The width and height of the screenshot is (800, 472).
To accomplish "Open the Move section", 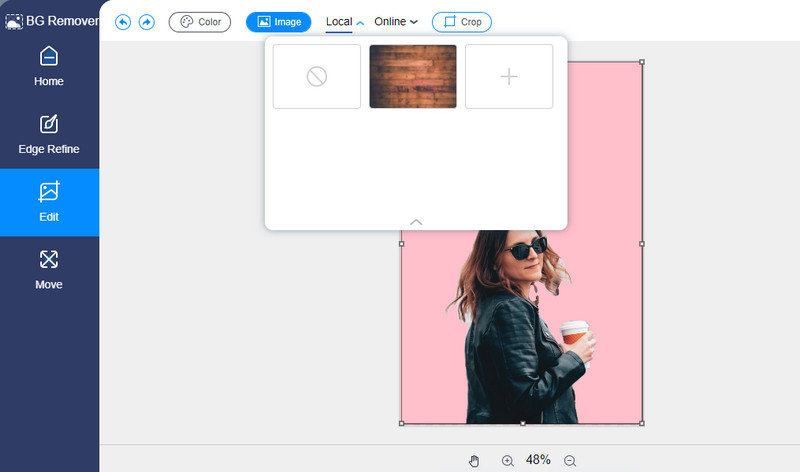I will 49,270.
